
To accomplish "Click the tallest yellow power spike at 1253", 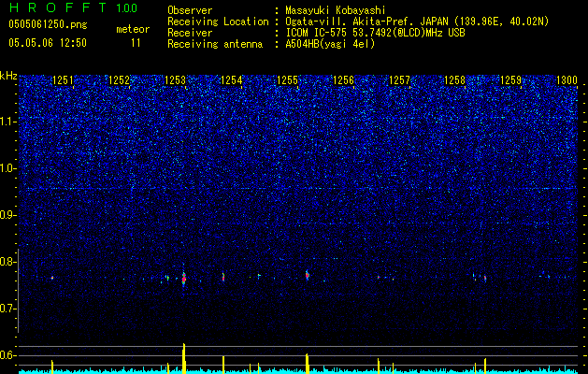I will click(184, 358).
